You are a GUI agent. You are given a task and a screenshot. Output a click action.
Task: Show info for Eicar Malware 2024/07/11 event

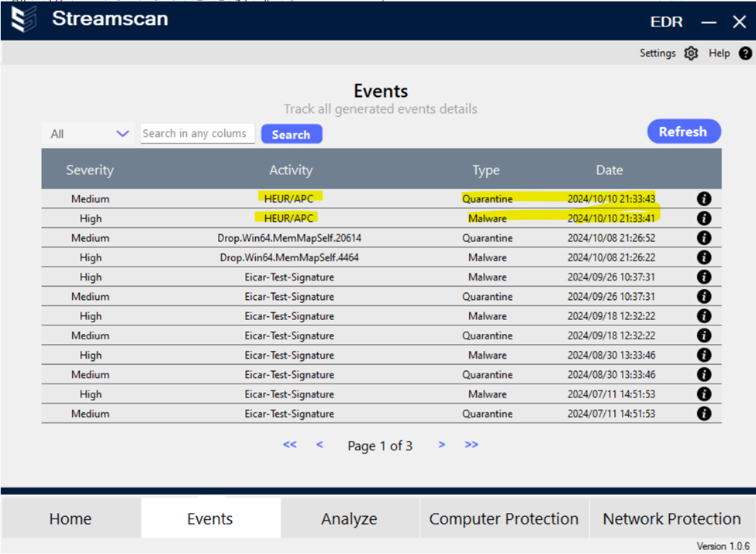704,394
